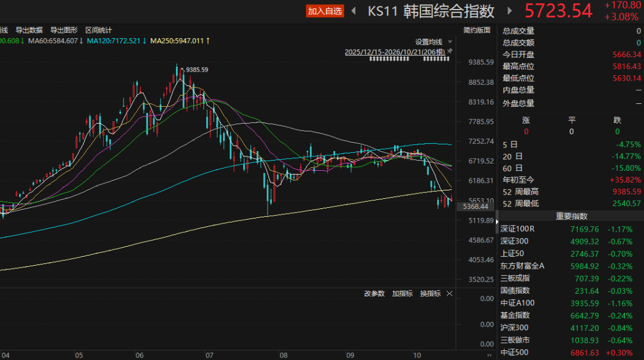Go to previous index with left arrow
Viewport: 644px width, 360px height.
coord(354,11)
